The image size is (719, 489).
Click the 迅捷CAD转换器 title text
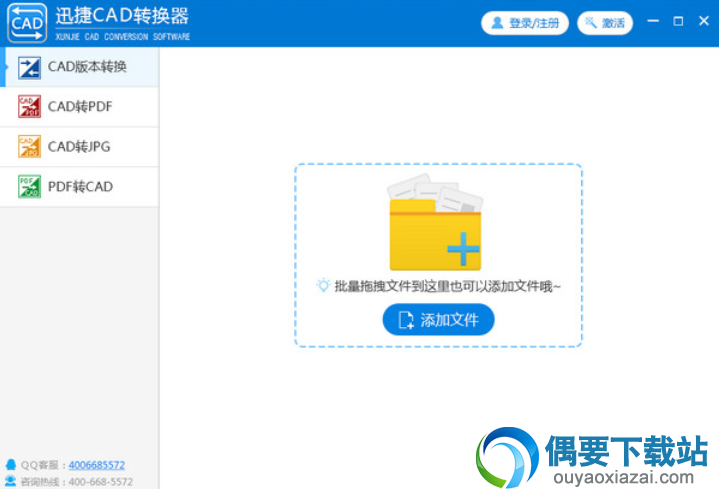[122, 16]
